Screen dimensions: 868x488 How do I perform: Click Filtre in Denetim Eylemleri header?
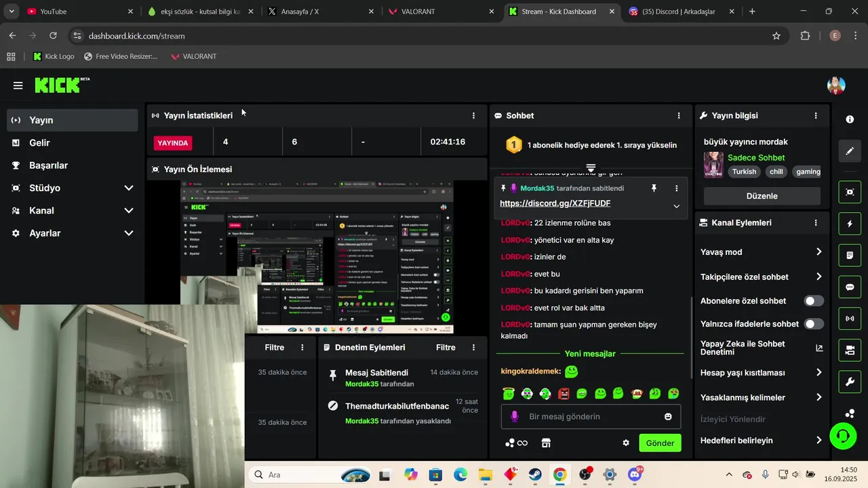coord(446,347)
